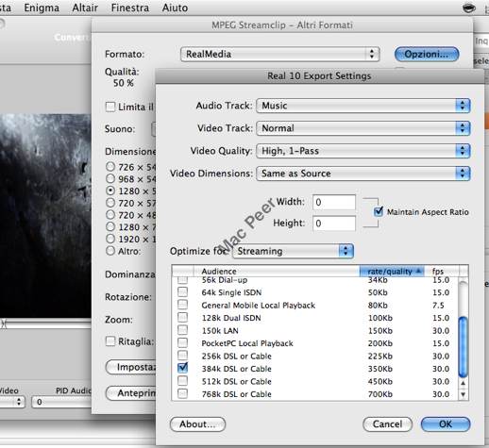
Task: Expand the Optimize for Streaming dropdown
Action: click(294, 251)
